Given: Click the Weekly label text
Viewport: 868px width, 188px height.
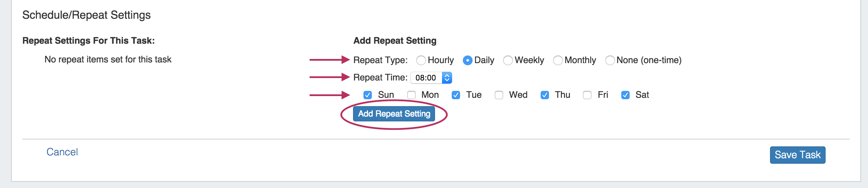Looking at the screenshot, I should pyautogui.click(x=529, y=60).
